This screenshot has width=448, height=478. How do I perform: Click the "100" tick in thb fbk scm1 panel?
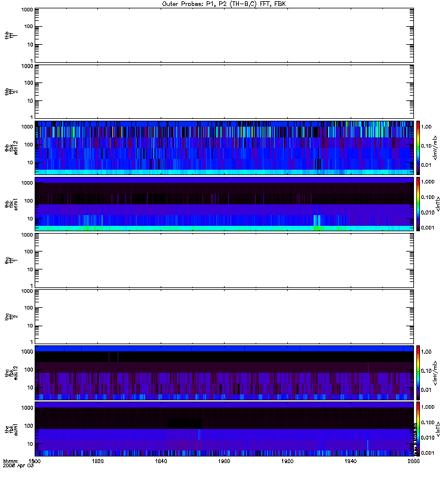(29, 201)
